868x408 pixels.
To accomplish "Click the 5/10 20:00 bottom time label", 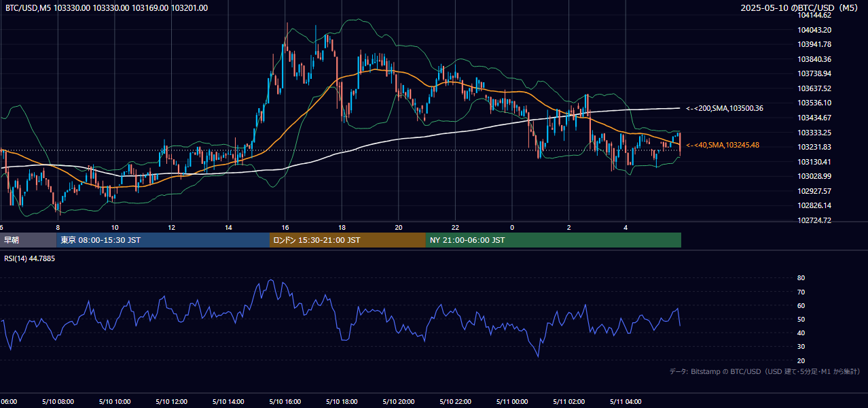I will (x=399, y=401).
